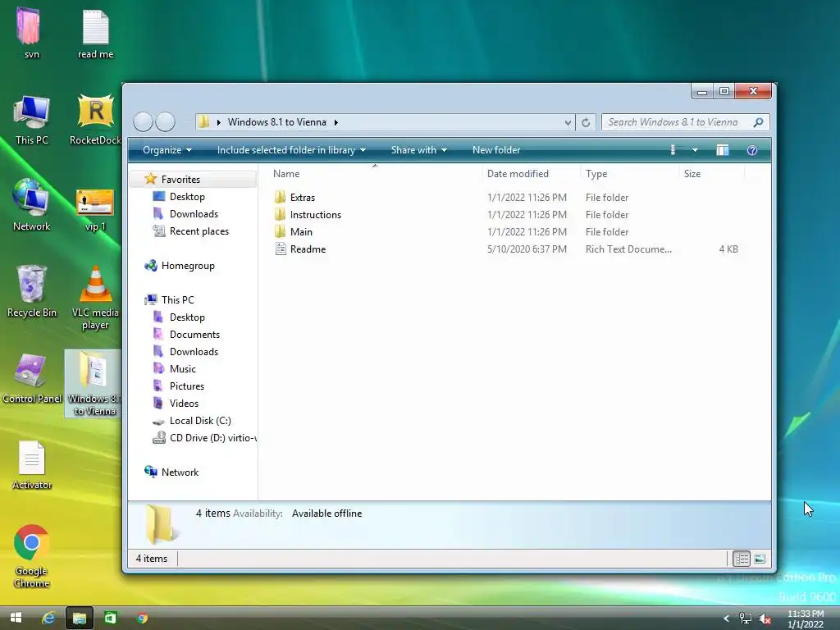Image resolution: width=840 pixels, height=630 pixels.
Task: Show hidden tray icons arrow
Action: (x=727, y=619)
